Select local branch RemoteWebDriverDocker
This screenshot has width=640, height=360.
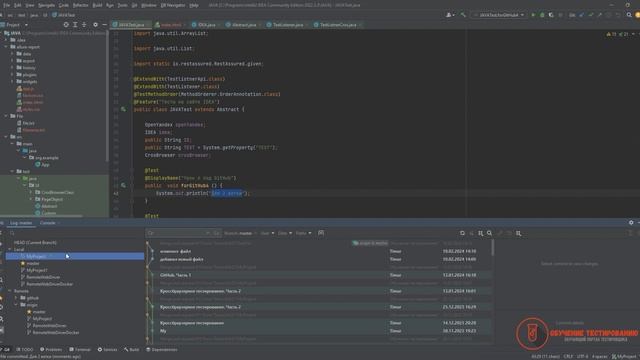click(x=49, y=284)
